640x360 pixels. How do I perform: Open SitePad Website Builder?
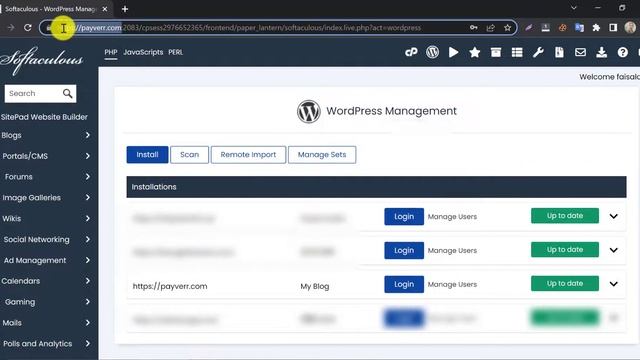pyautogui.click(x=44, y=117)
